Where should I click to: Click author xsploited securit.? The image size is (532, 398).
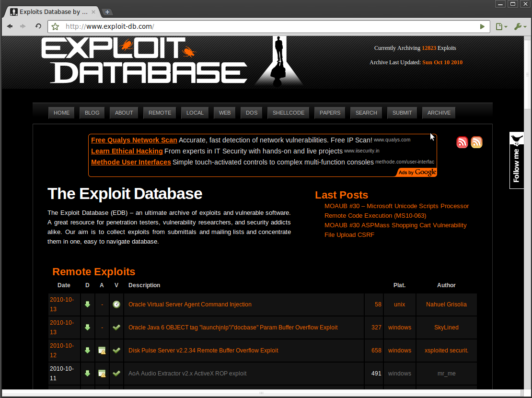tap(446, 351)
